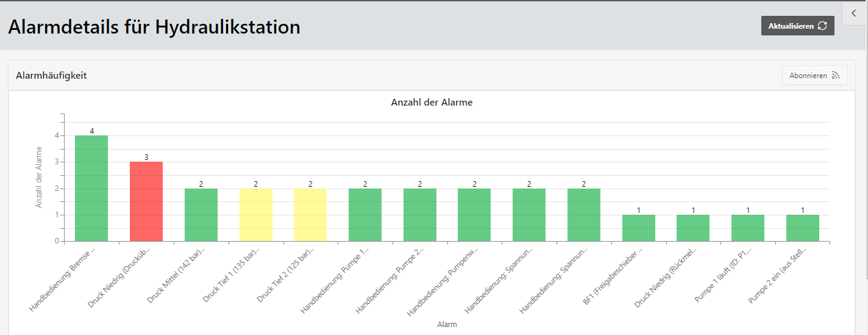Click the tallest green bar with value 4
Image resolution: width=868 pixels, height=335 pixels.
tap(91, 188)
